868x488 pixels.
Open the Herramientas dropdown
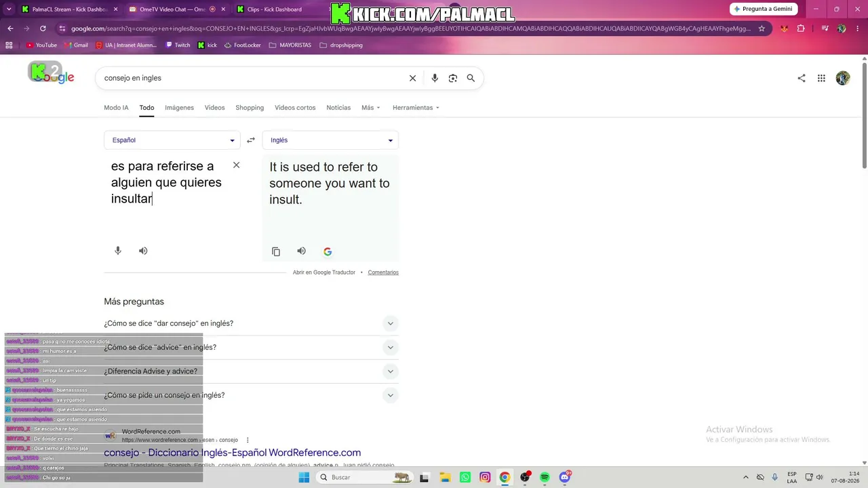[416, 108]
